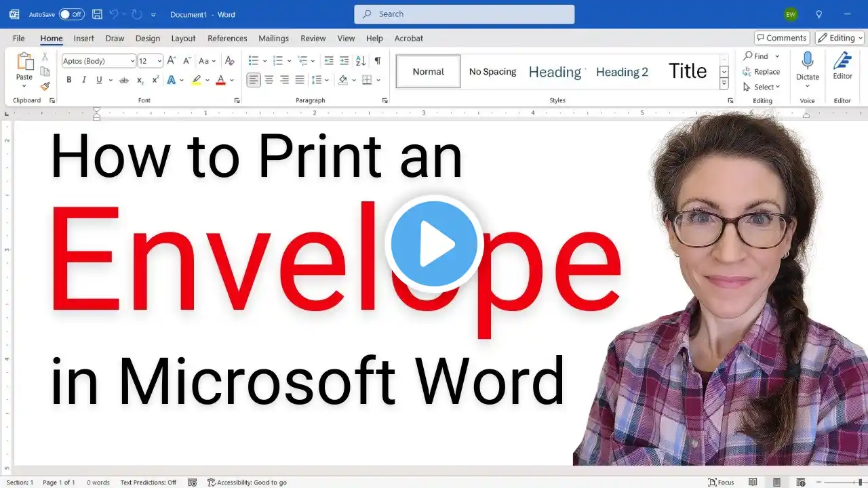Image resolution: width=868 pixels, height=488 pixels.
Task: Toggle Text Predictions setting in status bar
Action: (x=148, y=482)
